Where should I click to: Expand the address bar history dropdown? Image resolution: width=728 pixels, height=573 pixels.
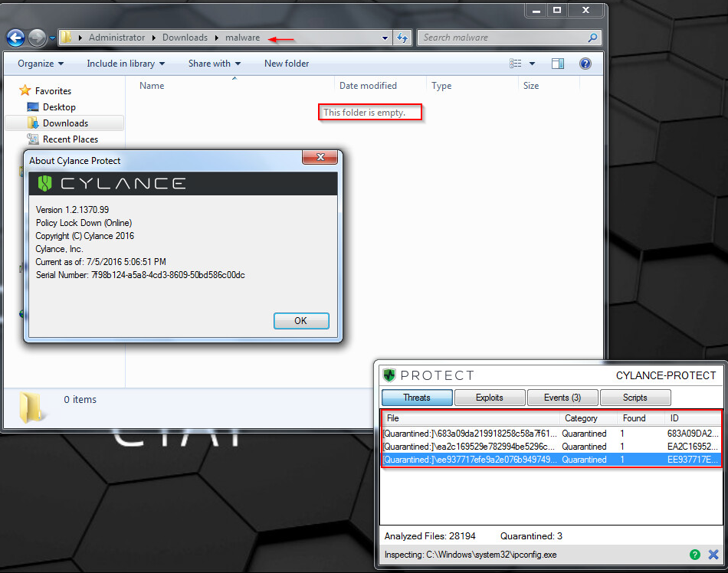pos(385,38)
